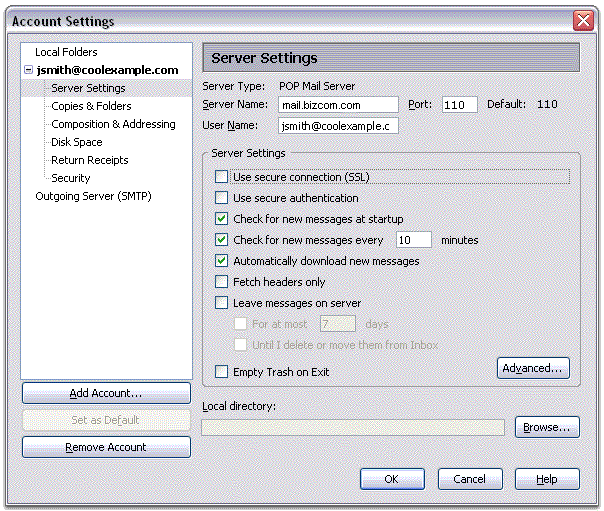Select Security under the account
Screen dimensions: 604x511
click(70, 178)
